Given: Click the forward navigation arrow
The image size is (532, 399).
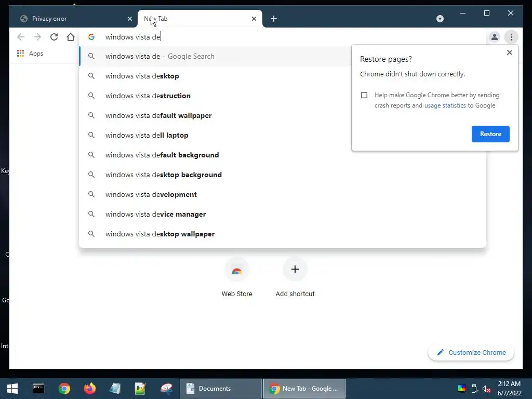Looking at the screenshot, I should (x=37, y=37).
